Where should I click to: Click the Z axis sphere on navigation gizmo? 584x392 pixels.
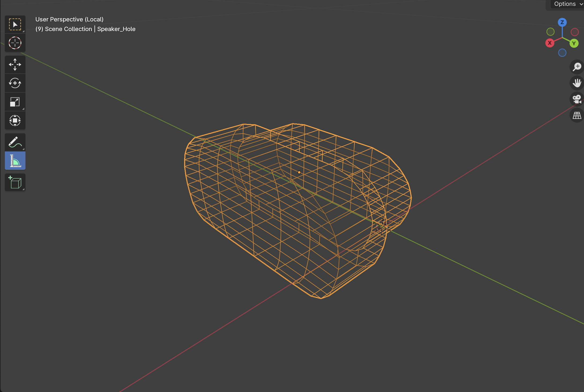pyautogui.click(x=562, y=22)
